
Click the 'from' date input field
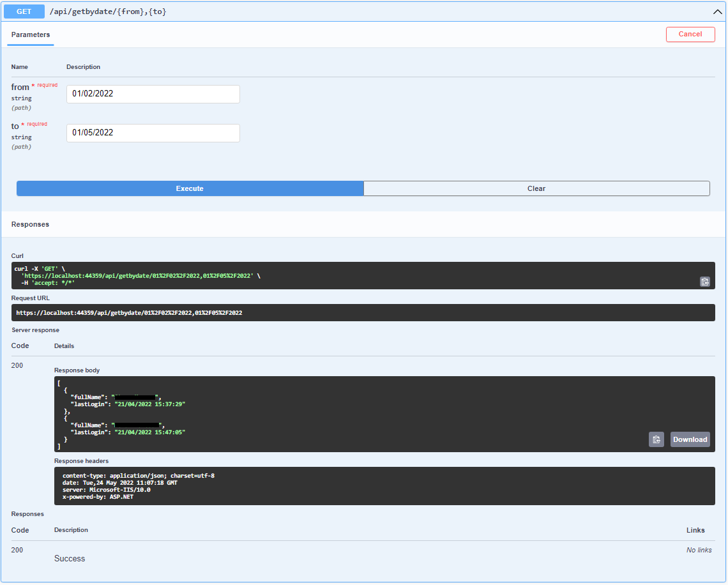[x=153, y=94]
